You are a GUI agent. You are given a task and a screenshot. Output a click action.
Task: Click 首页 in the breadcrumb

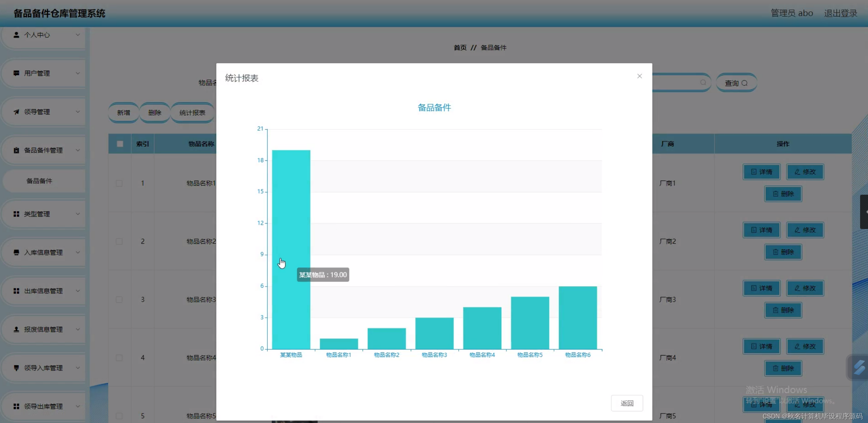pos(460,47)
